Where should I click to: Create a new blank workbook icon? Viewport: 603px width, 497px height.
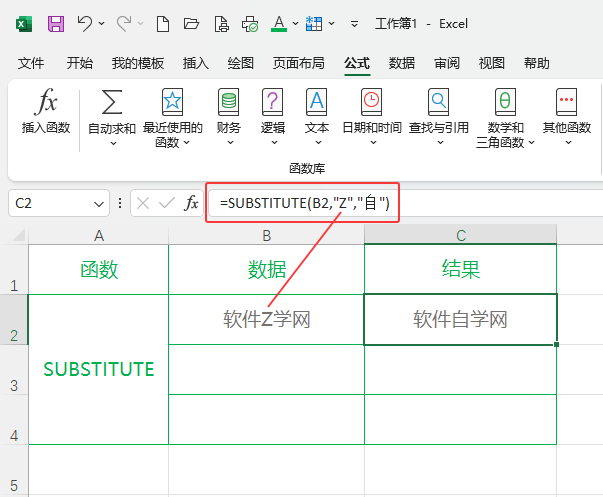point(163,24)
